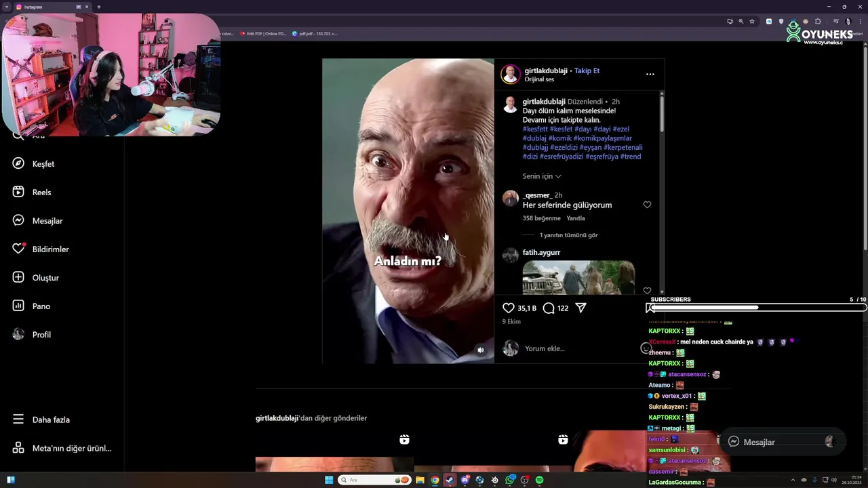Open the Windows Start menu
The height and width of the screenshot is (488, 868).
click(x=329, y=480)
